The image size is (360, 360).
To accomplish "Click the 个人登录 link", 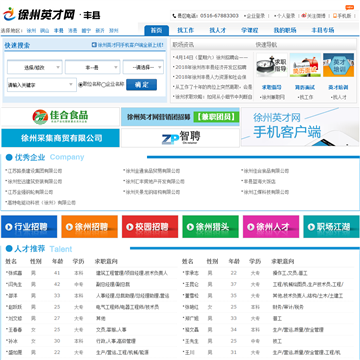I will click(286, 16).
